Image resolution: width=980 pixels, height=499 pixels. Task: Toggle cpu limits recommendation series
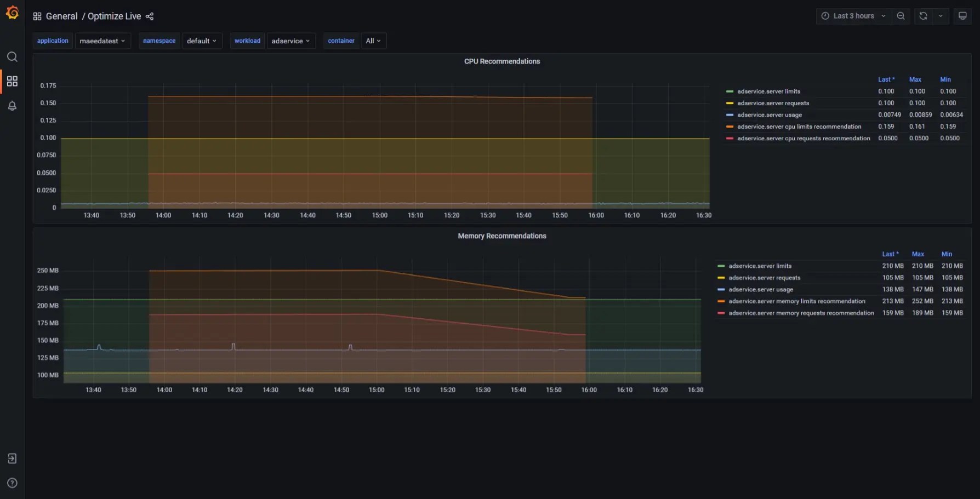[x=799, y=127]
